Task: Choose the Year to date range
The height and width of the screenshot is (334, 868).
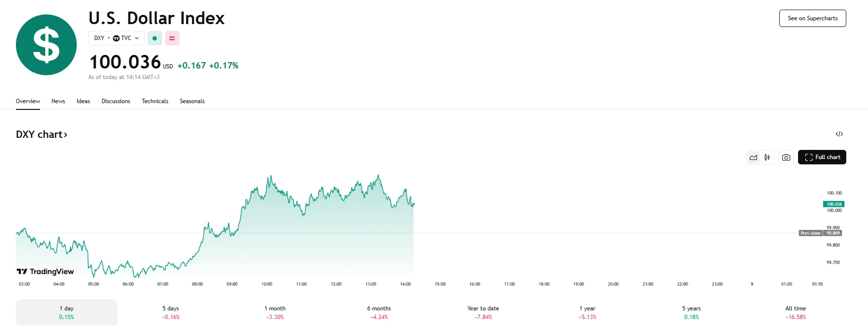Action: tap(483, 312)
